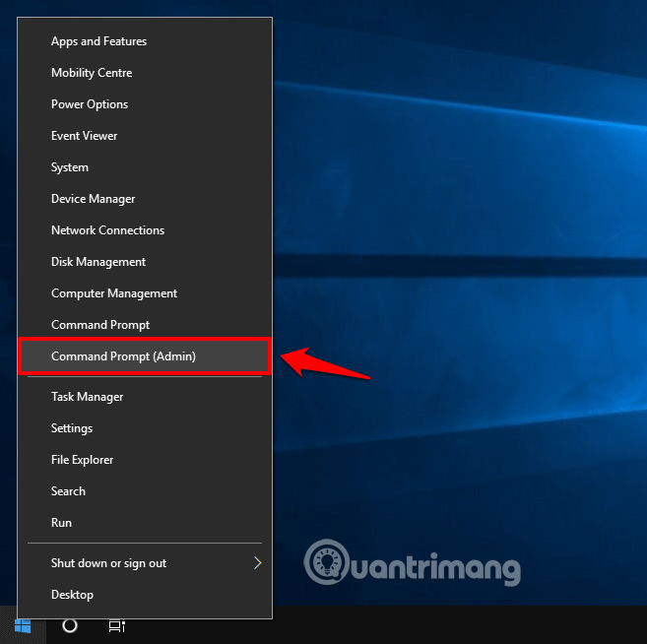
Task: Open Task Manager
Action: 145,397
